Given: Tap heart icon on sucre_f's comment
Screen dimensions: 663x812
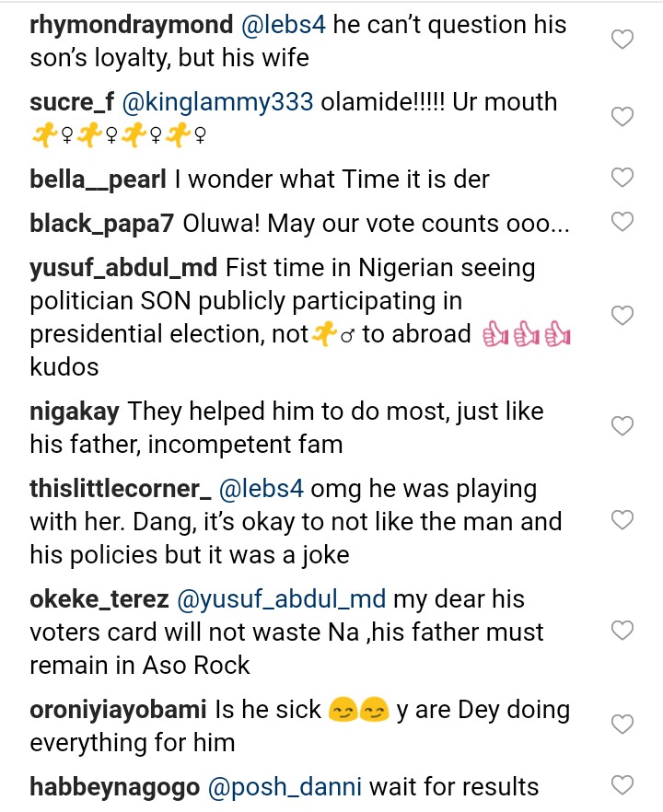Looking at the screenshot, I should point(622,117).
